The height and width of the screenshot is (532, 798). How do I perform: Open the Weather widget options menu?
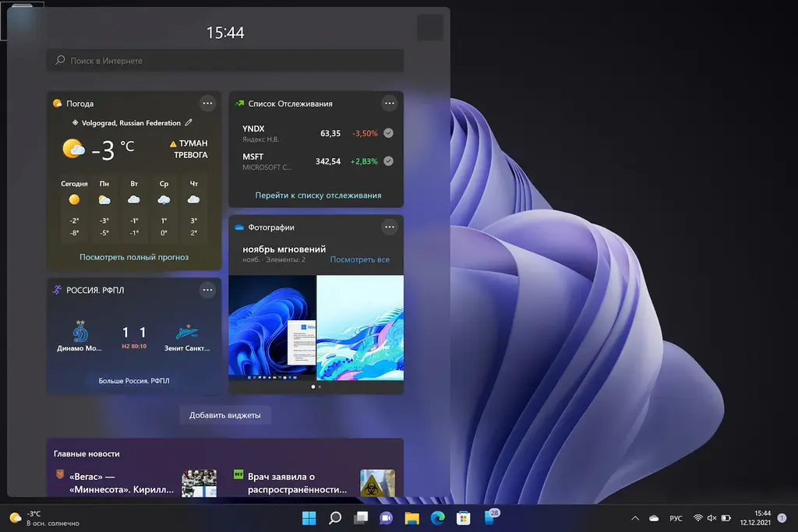point(207,104)
